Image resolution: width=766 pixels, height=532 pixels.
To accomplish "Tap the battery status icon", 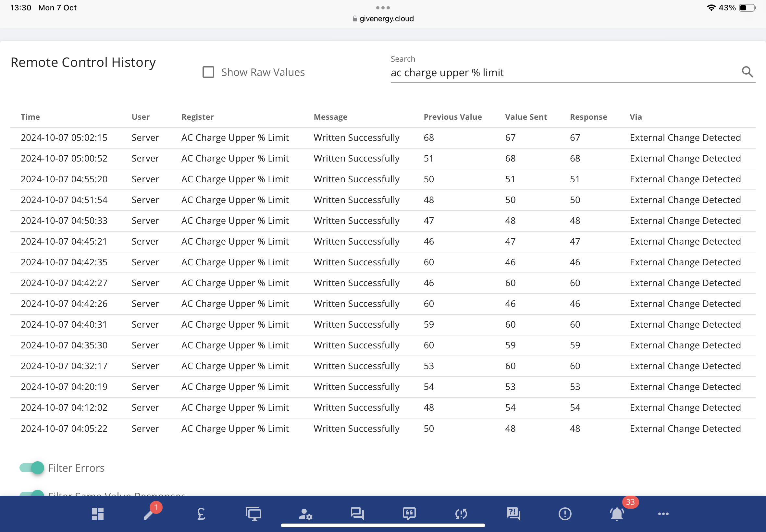I will (x=747, y=8).
